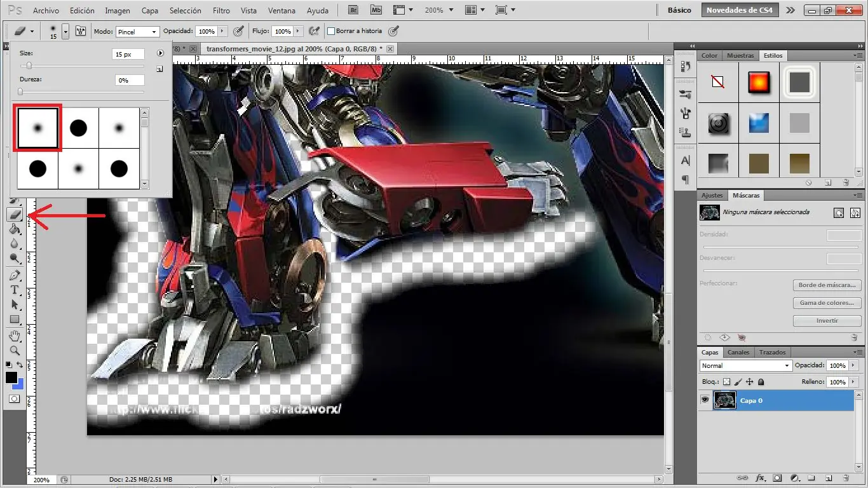Open the blend mode dropdown set to Normal
This screenshot has height=488, width=868.
coord(746,365)
